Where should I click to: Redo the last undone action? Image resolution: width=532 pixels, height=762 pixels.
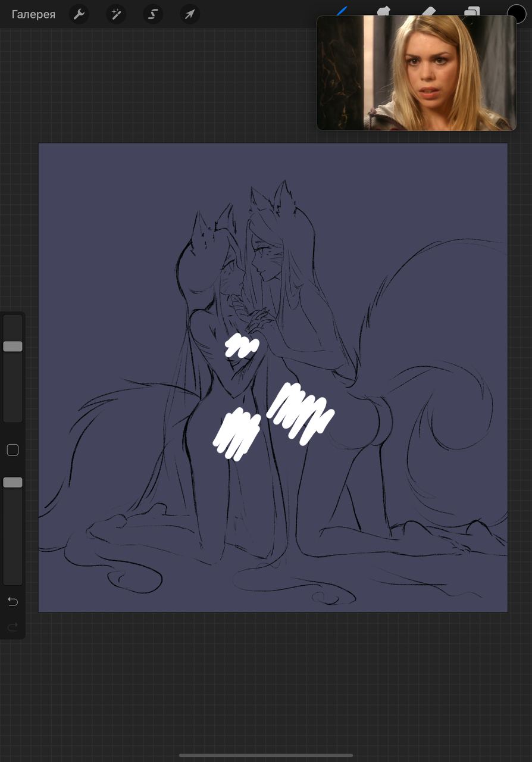(12, 626)
